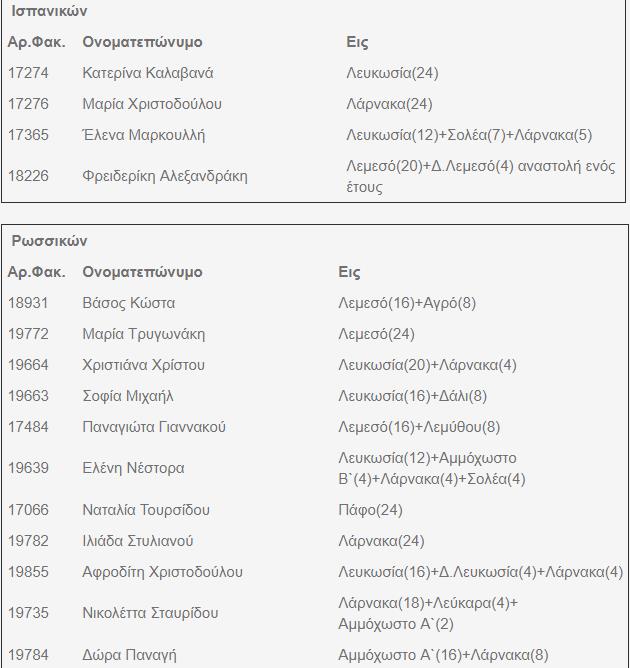Click file number 19664
The height and width of the screenshot is (668, 630).
[x=28, y=365]
